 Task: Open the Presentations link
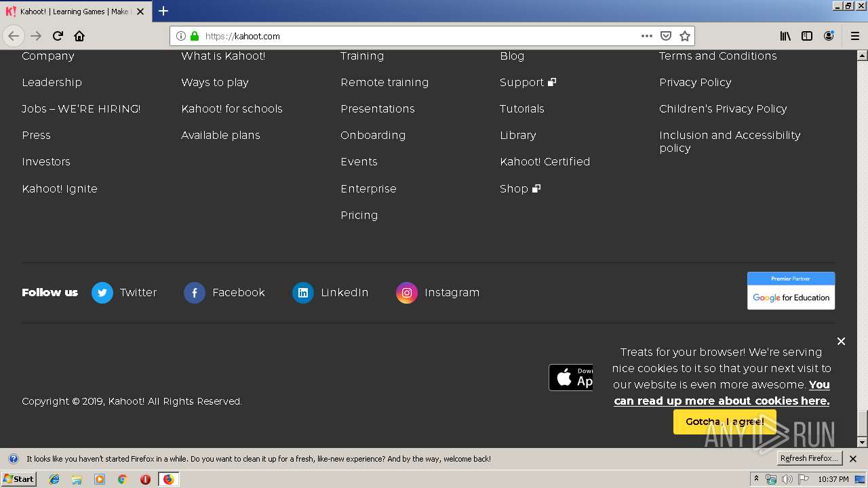click(378, 109)
